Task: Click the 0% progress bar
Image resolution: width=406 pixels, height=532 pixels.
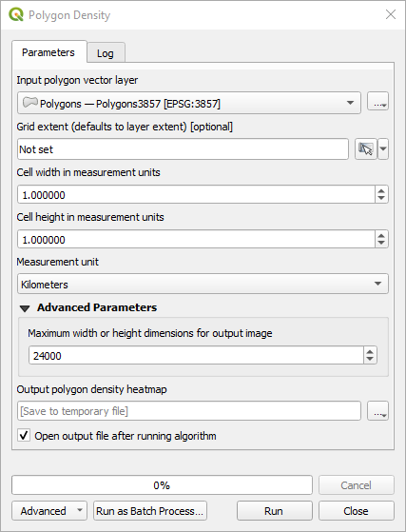Action: pyautogui.click(x=162, y=485)
